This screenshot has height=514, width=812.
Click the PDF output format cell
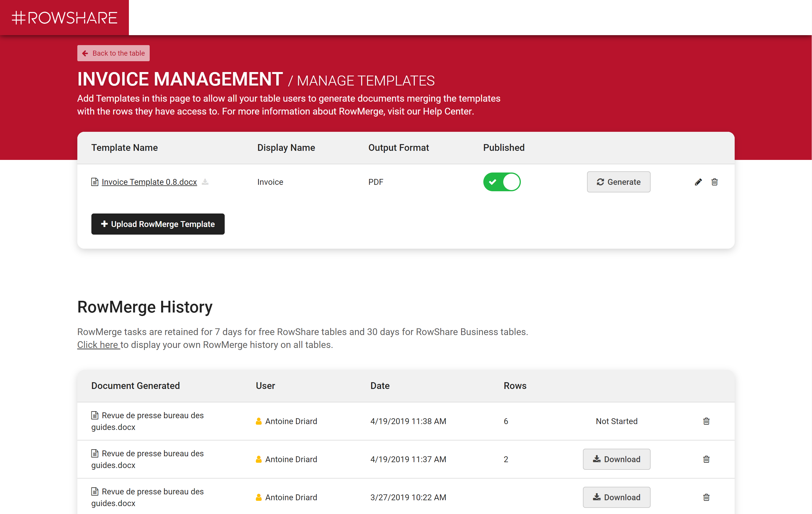coord(376,182)
